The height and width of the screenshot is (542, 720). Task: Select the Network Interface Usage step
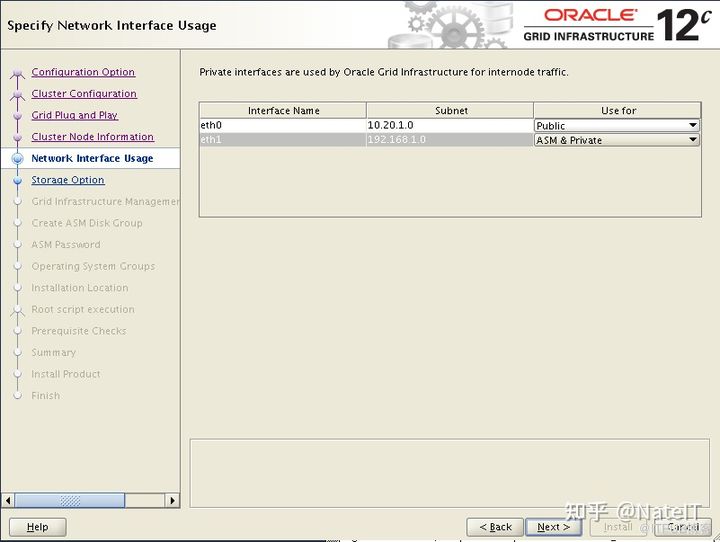[x=92, y=158]
